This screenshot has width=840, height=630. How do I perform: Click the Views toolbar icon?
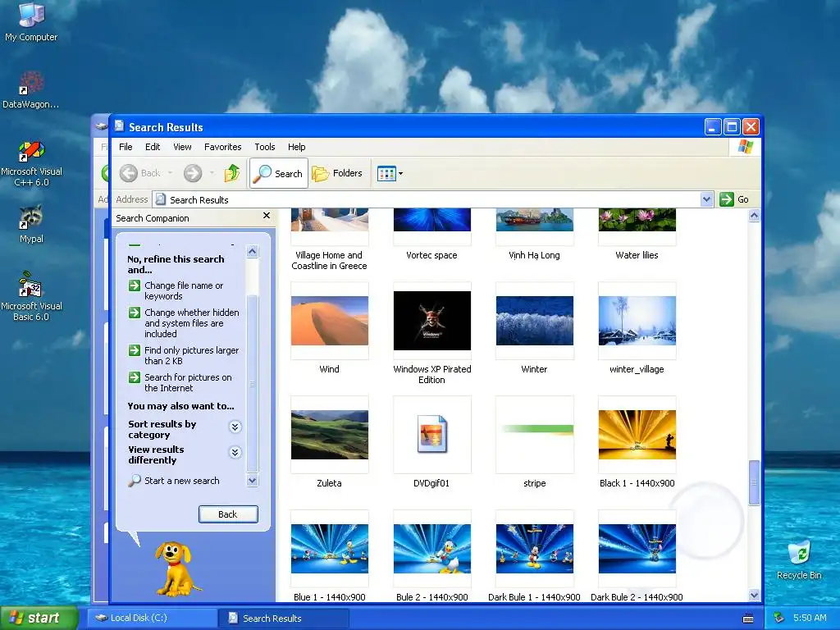(386, 174)
